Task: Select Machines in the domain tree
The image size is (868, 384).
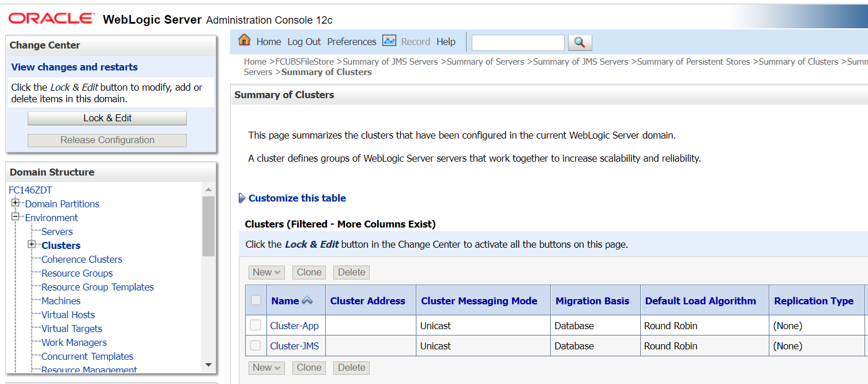Action: coord(61,301)
